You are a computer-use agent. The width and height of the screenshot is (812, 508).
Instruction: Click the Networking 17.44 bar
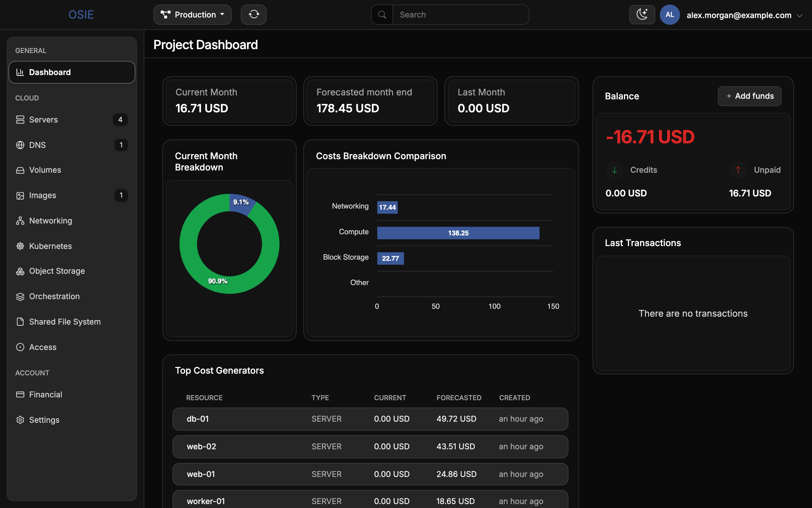387,207
